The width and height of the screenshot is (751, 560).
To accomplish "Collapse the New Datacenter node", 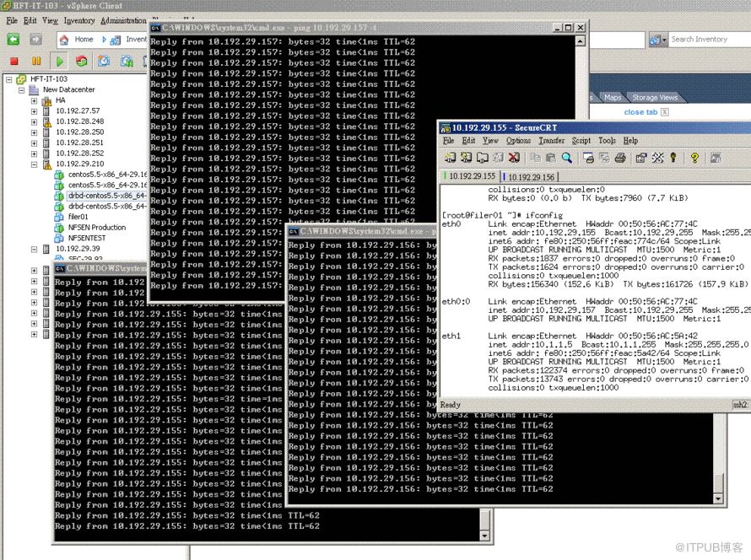I will pyautogui.click(x=22, y=90).
